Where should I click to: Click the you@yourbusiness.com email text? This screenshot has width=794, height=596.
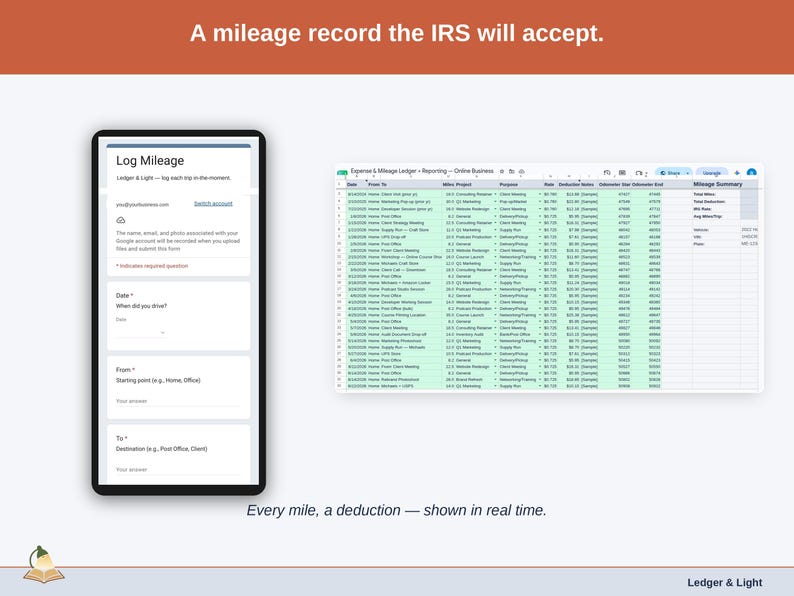pos(142,205)
